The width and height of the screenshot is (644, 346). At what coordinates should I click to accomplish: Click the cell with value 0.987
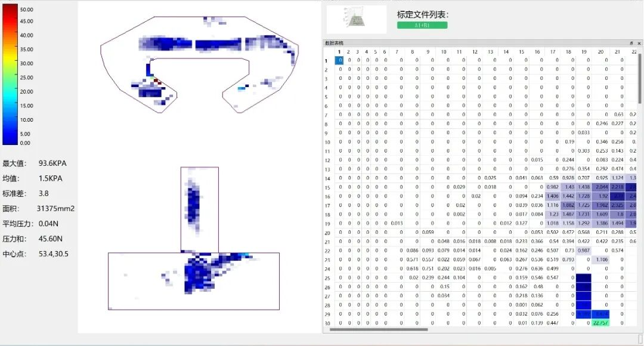pos(584,251)
